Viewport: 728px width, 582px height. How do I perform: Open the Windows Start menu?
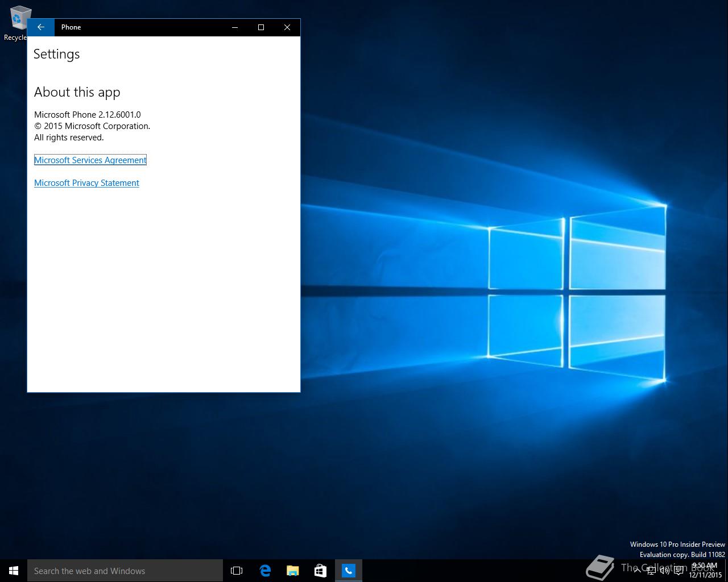[14, 571]
